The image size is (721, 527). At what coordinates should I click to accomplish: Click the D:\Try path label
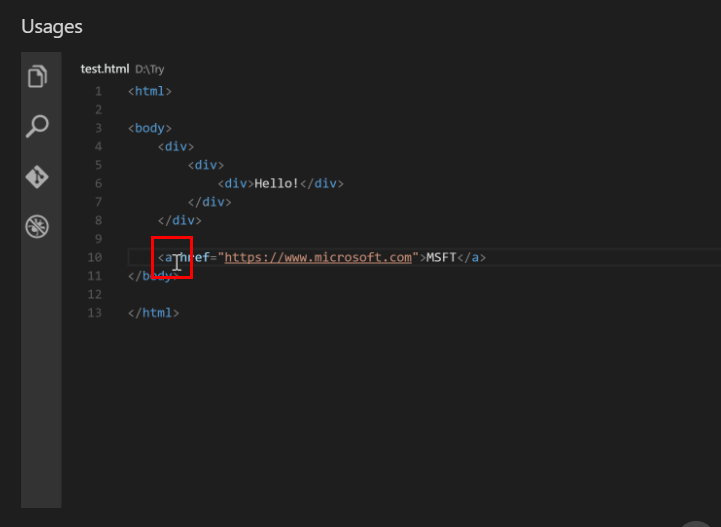click(x=149, y=69)
